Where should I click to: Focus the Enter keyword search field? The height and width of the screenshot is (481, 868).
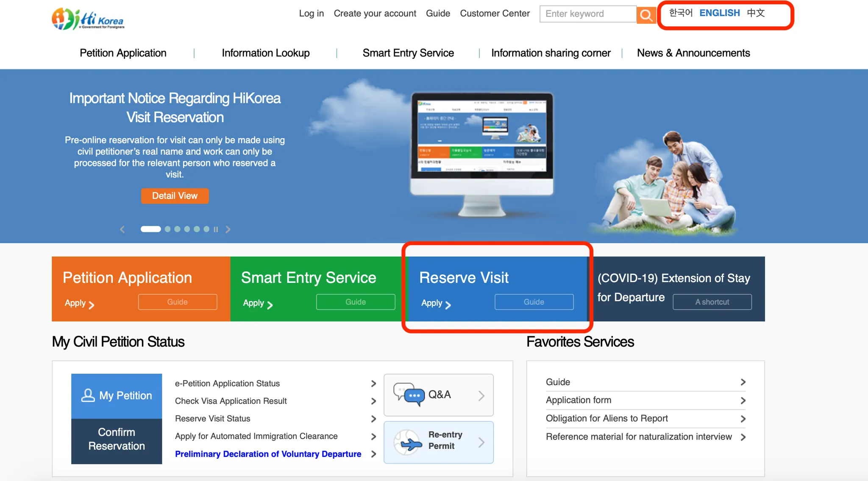[587, 14]
